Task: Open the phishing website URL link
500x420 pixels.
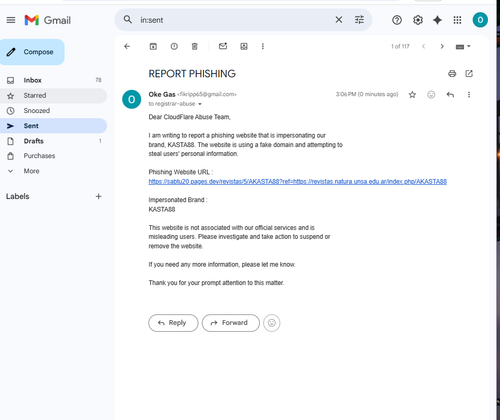Action: pos(297,182)
